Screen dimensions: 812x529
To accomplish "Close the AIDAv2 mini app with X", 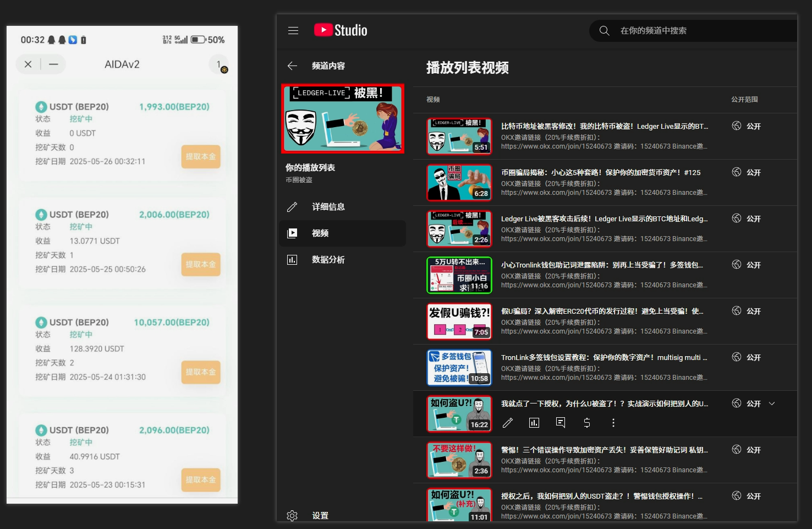I will (28, 64).
